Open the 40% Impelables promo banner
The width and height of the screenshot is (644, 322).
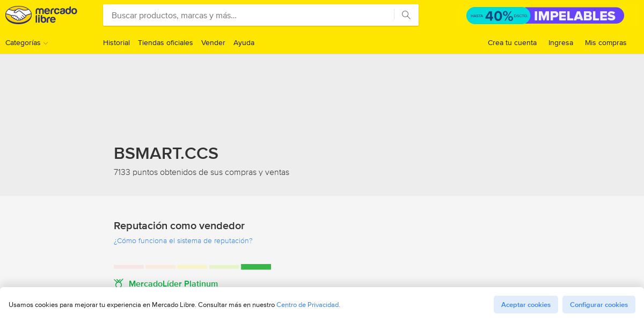coord(545,16)
